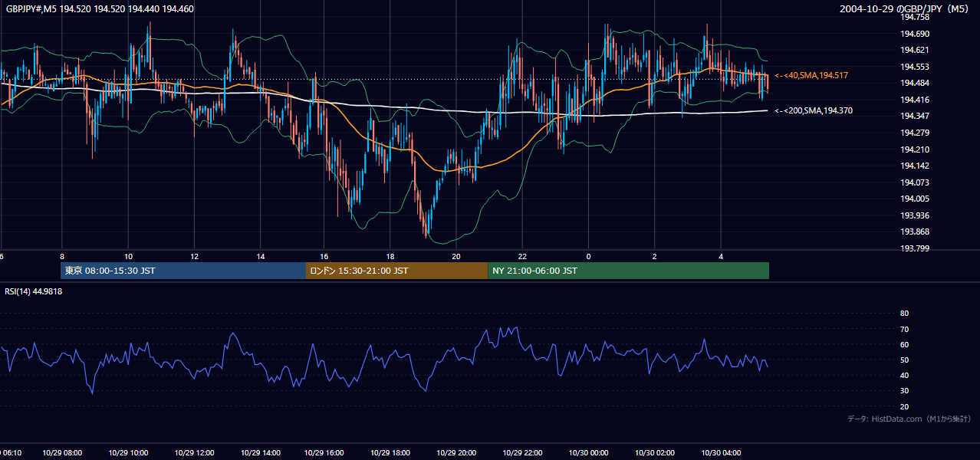
Task: Click the RSI scale value 30
Action: point(904,391)
